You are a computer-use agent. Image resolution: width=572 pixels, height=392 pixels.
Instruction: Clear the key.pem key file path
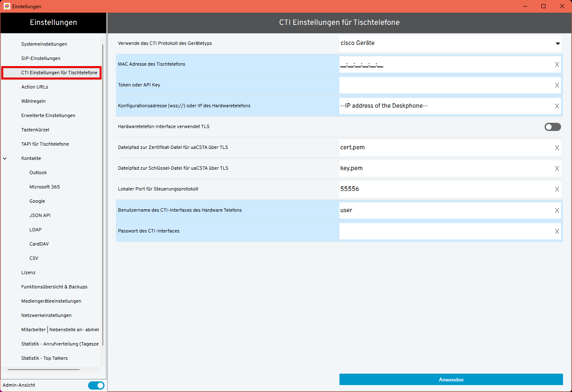coord(557,168)
